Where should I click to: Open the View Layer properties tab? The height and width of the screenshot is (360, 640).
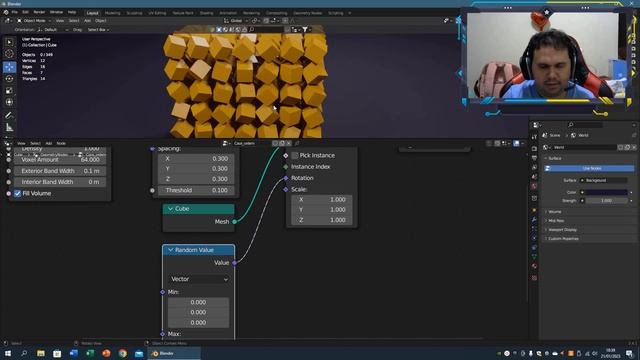534,167
